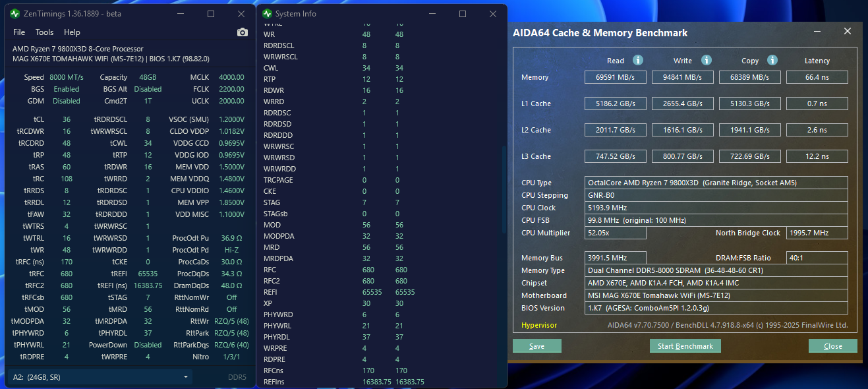Viewport: 868px width, 389px height.
Task: Click the L3 Cache read value 747.52 GB/s
Action: [616, 156]
